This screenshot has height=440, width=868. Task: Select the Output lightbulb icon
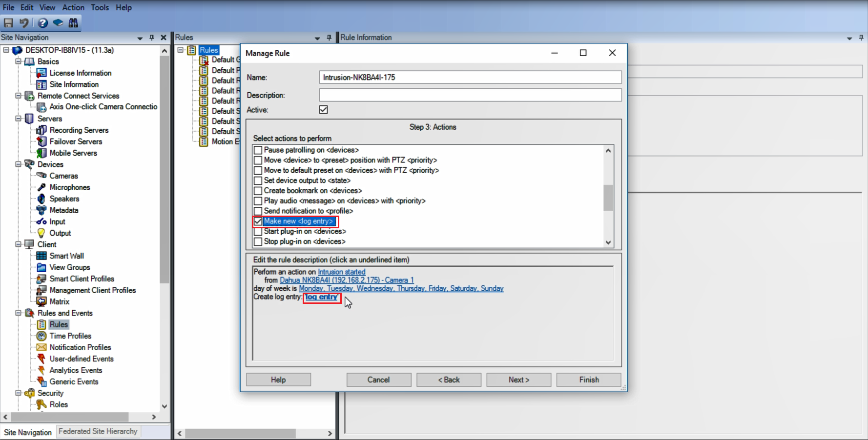(41, 233)
